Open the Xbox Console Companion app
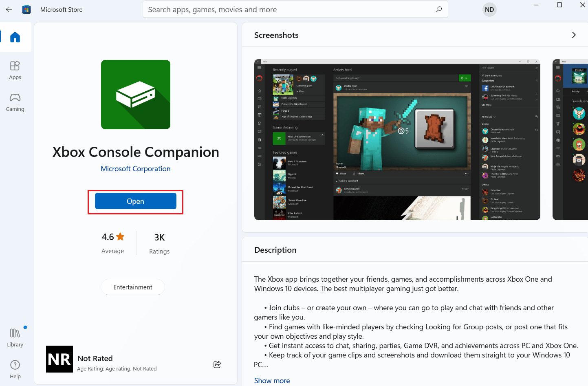Screen dimensions: 588x386 (x=135, y=201)
